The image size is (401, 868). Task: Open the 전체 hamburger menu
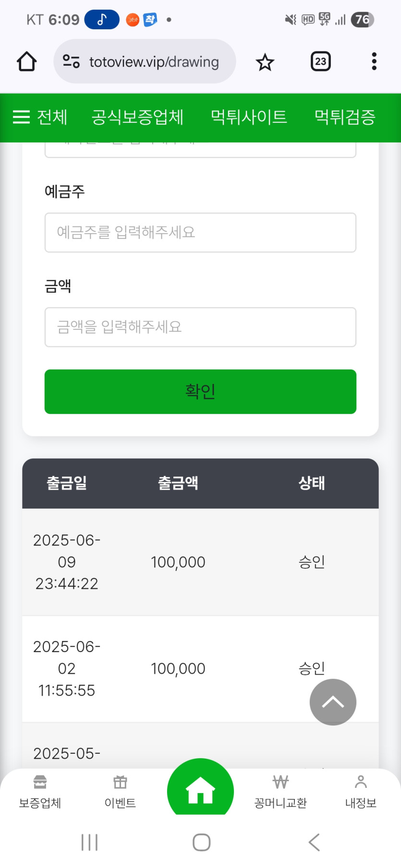(x=40, y=117)
